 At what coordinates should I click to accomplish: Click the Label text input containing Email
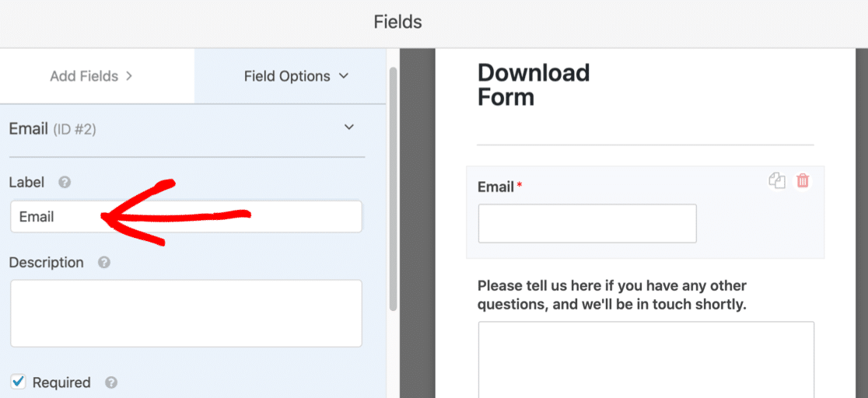[186, 217]
